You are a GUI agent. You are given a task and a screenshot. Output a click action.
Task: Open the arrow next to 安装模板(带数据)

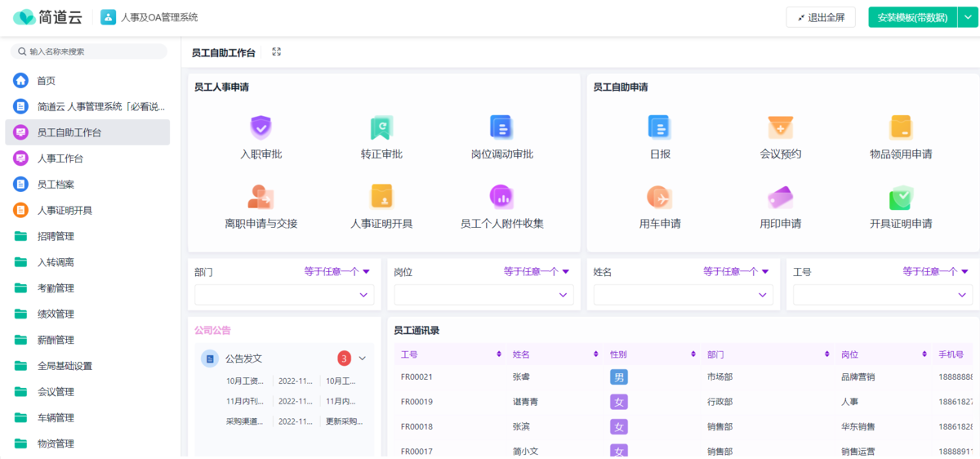pos(968,17)
